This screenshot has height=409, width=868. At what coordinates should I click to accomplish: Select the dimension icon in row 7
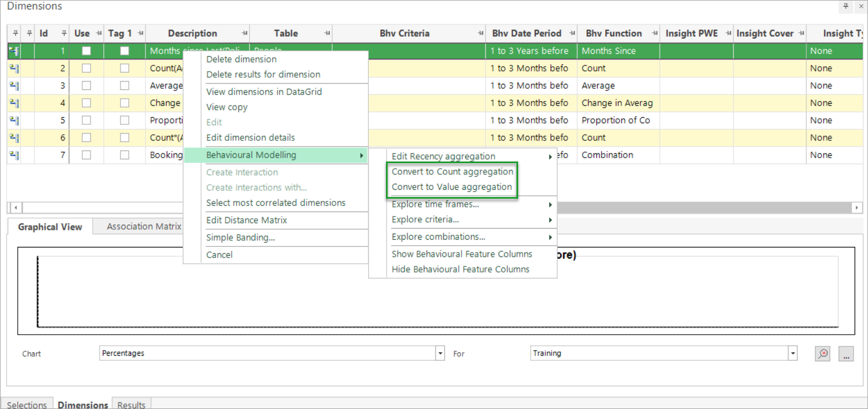click(x=13, y=155)
